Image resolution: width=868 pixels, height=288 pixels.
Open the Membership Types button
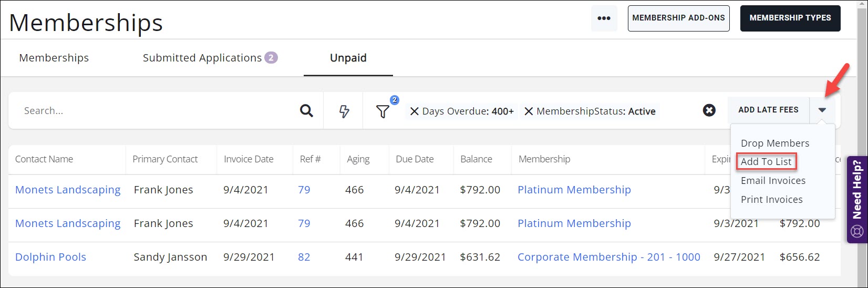pos(790,18)
